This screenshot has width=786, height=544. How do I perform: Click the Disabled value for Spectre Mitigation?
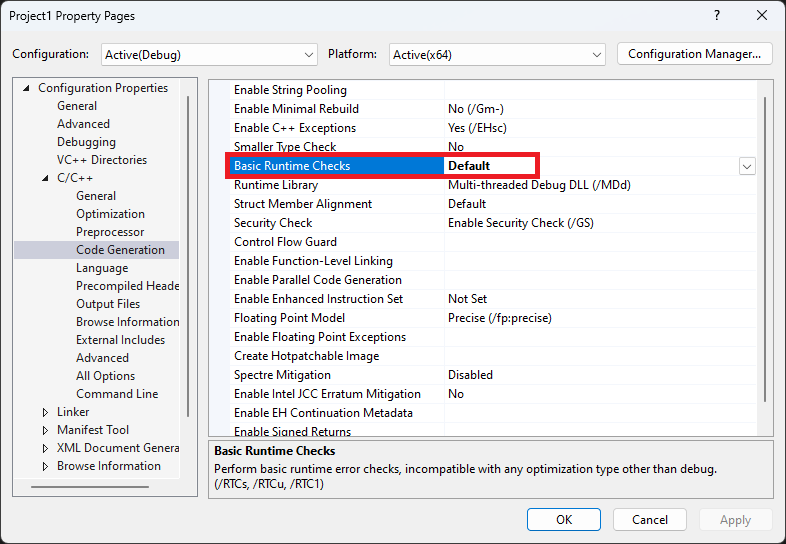[x=470, y=375]
